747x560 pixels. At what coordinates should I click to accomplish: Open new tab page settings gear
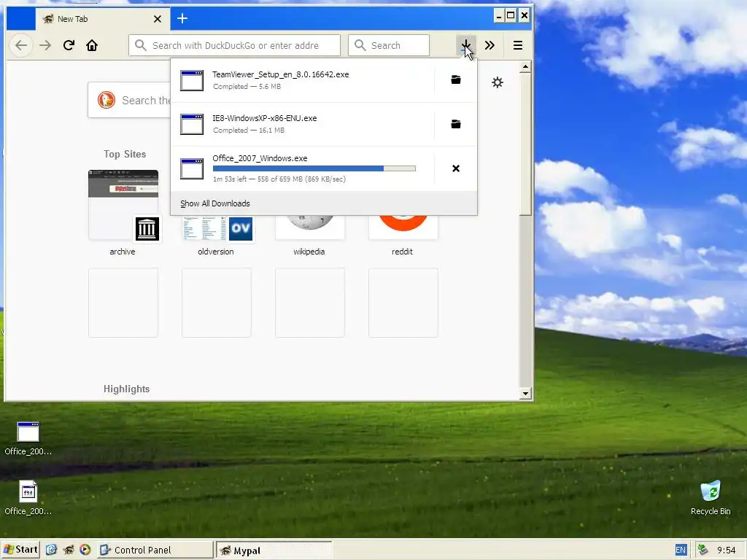[x=498, y=82]
